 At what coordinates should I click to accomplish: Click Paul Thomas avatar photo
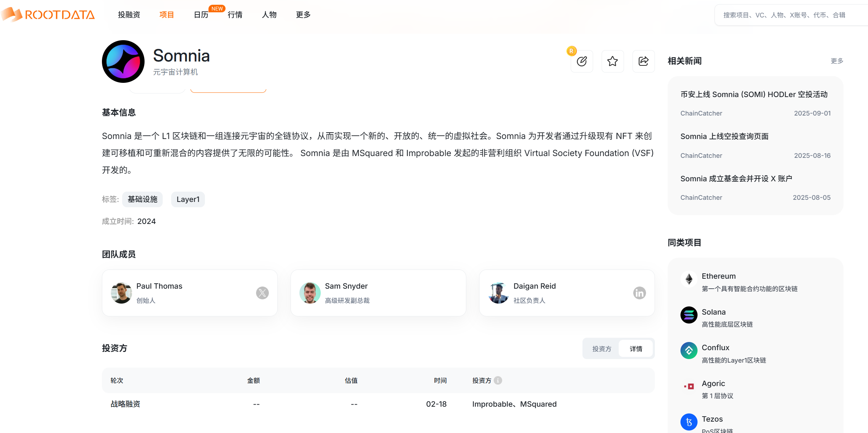[x=121, y=293]
